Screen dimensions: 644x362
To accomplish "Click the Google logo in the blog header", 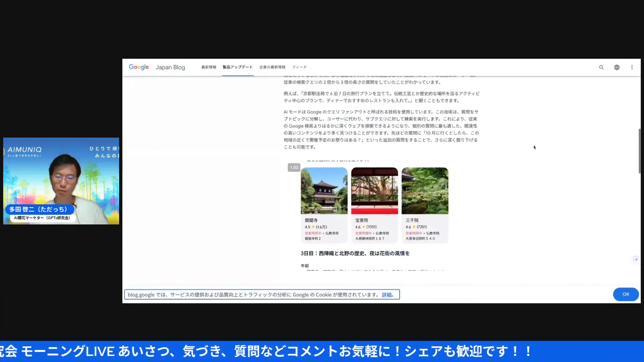I will click(x=139, y=67).
